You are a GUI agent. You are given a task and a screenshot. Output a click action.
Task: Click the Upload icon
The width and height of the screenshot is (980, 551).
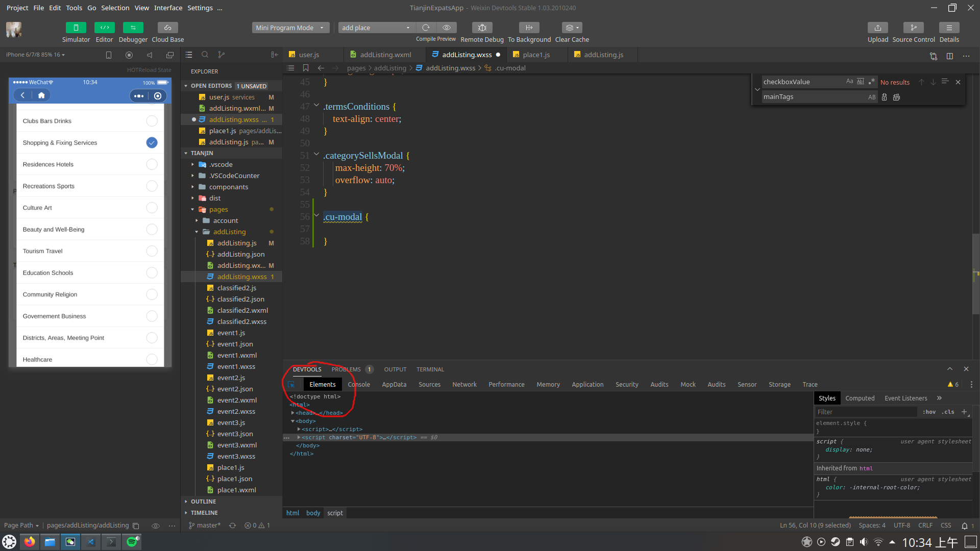point(877,28)
